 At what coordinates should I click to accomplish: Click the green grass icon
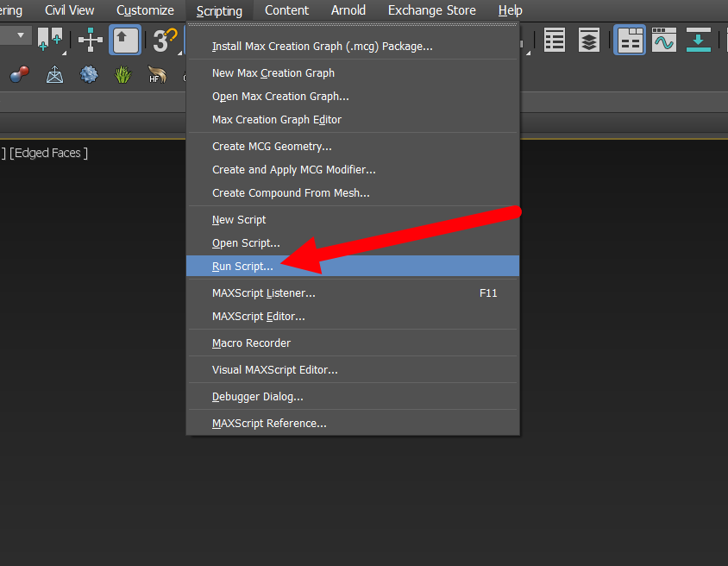click(x=123, y=74)
